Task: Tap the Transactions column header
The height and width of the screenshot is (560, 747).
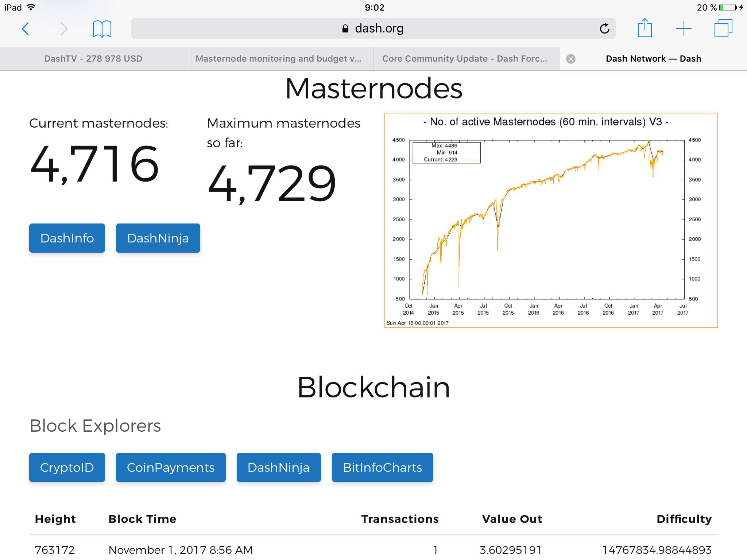Action: [400, 519]
